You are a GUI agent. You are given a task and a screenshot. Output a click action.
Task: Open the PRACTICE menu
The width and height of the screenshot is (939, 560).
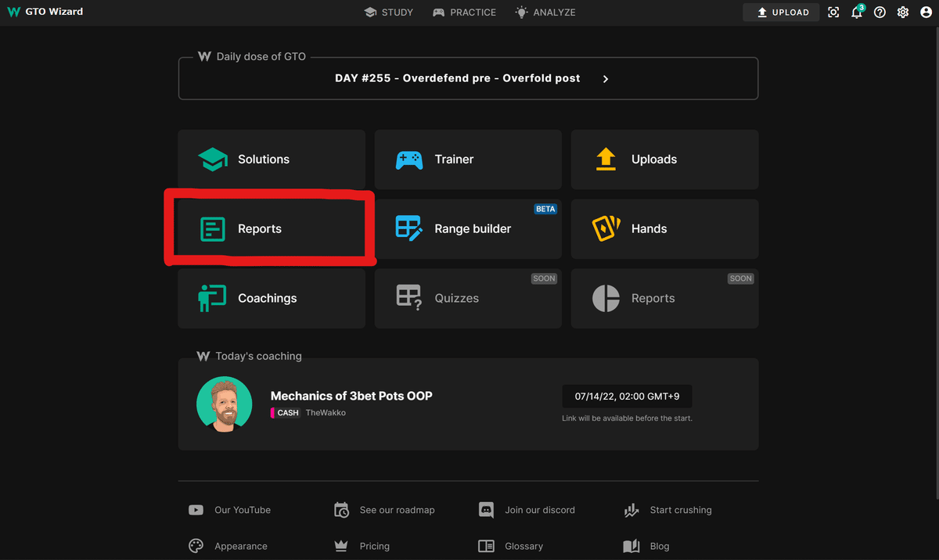coord(464,13)
